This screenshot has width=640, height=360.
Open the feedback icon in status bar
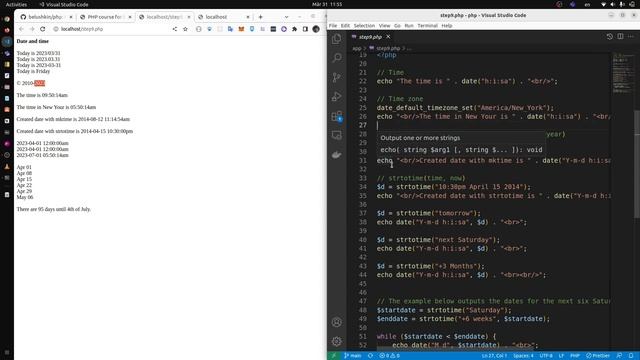[x=619, y=356]
